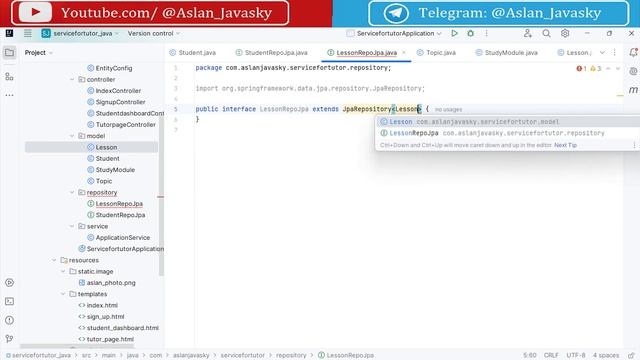Click 'no usages' inlay hint
This screenshot has height=360, width=640.
tap(448, 109)
